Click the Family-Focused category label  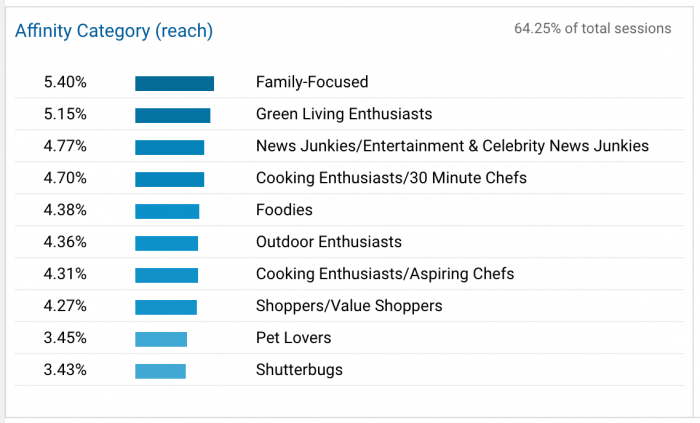312,82
